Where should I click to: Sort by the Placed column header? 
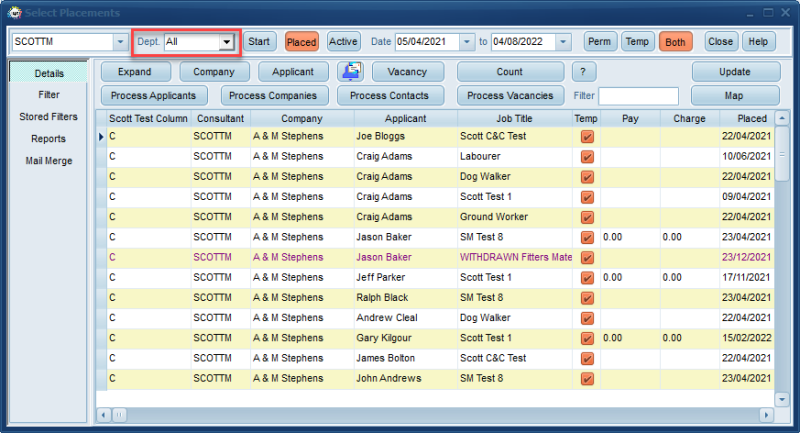point(747,118)
